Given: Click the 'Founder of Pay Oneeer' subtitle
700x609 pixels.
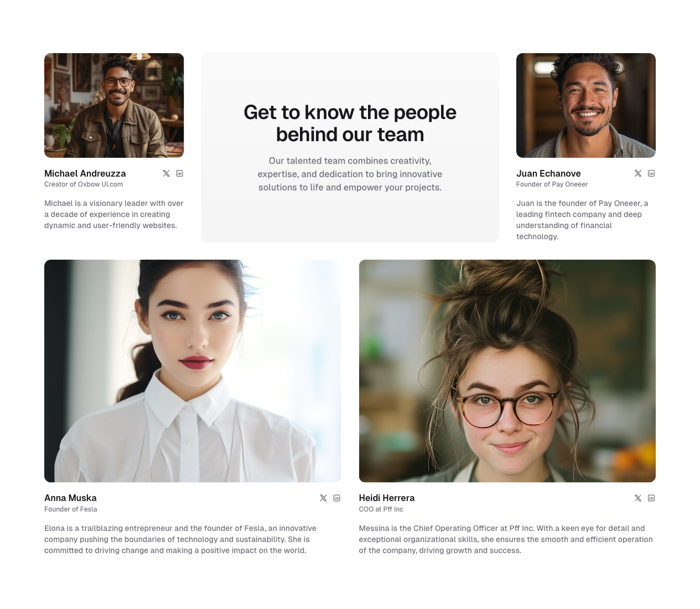Looking at the screenshot, I should pyautogui.click(x=552, y=184).
